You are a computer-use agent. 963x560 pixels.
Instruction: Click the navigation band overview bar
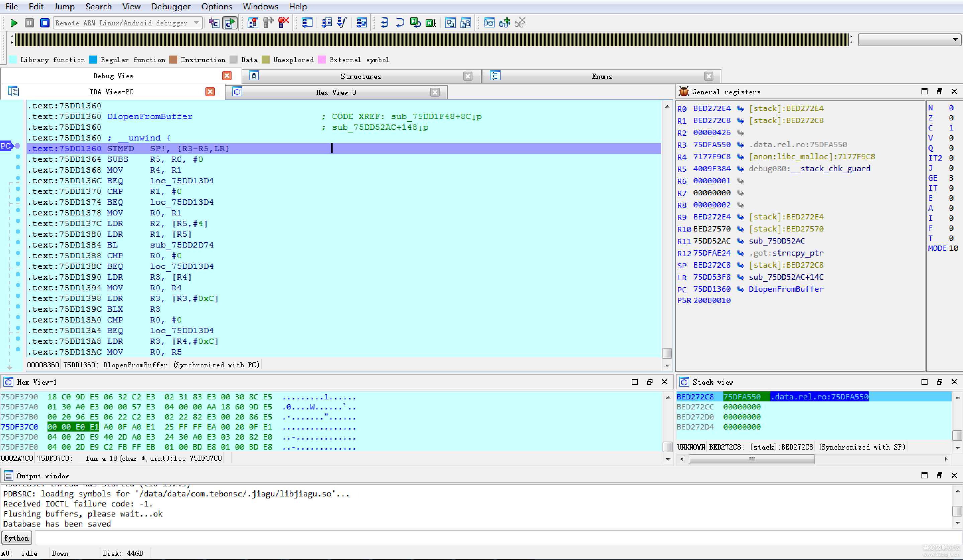[432, 40]
